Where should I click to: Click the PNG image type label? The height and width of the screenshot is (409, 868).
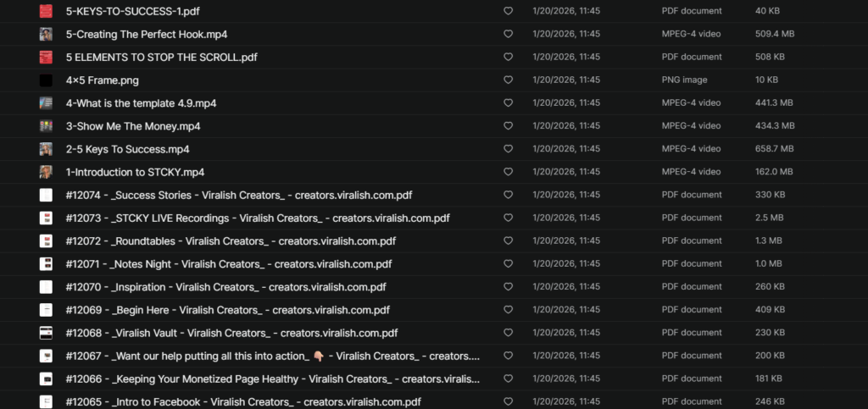click(x=684, y=80)
